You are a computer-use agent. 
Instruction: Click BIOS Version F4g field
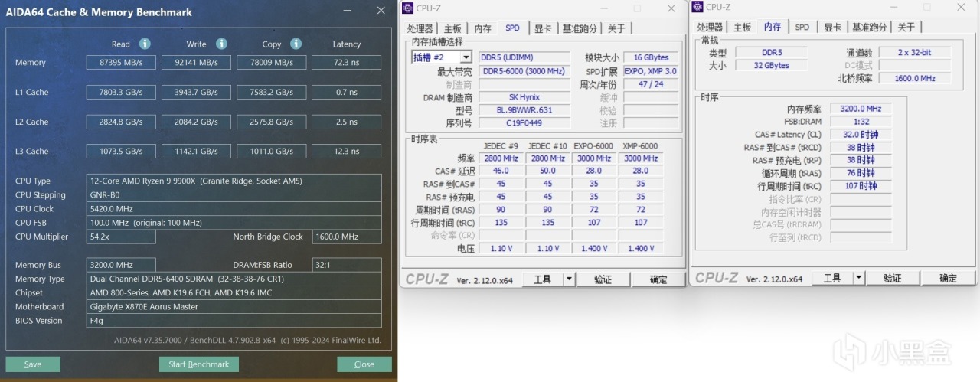(x=234, y=321)
